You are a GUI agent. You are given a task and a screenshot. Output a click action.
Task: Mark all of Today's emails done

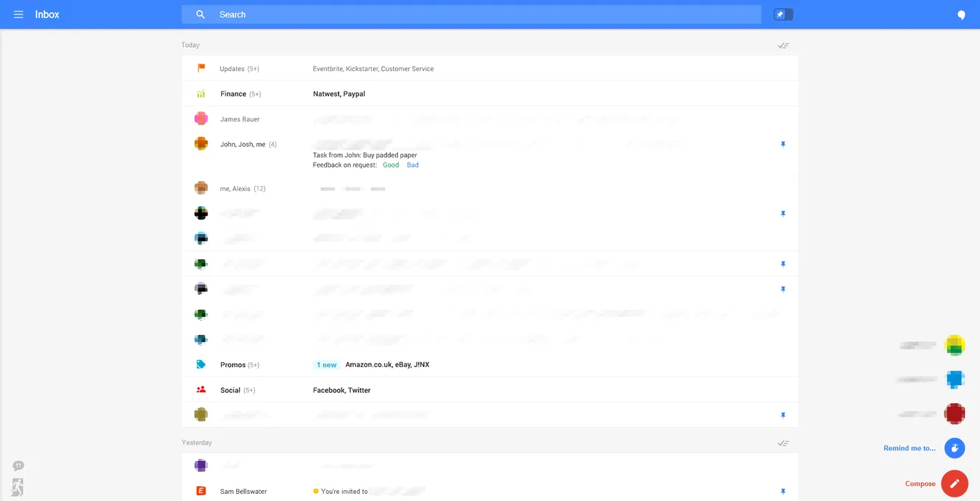[x=783, y=46]
